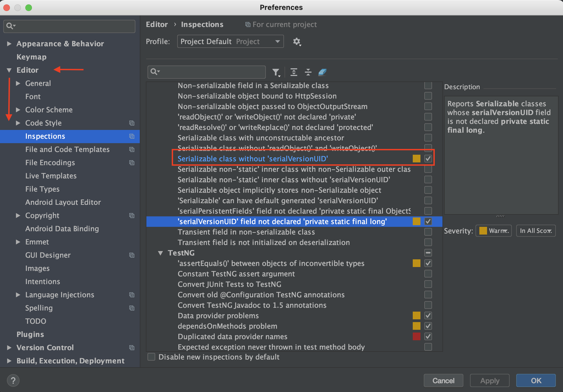Click the OK button

tap(536, 380)
